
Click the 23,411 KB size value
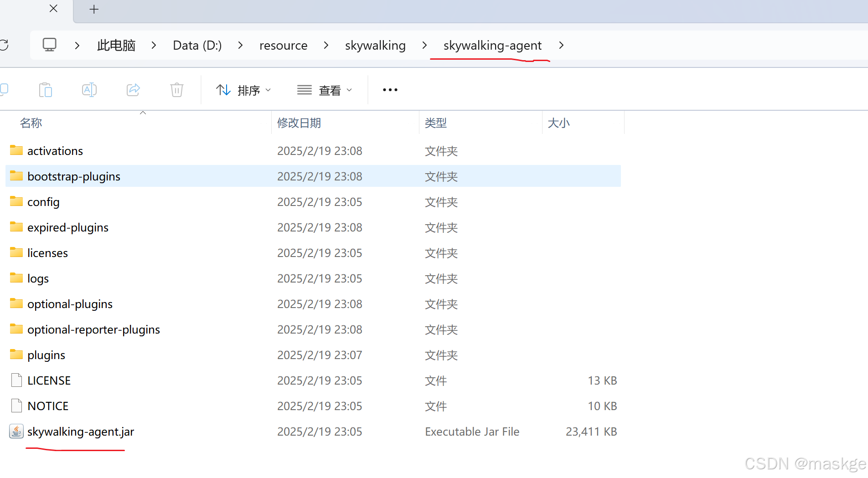tap(591, 432)
